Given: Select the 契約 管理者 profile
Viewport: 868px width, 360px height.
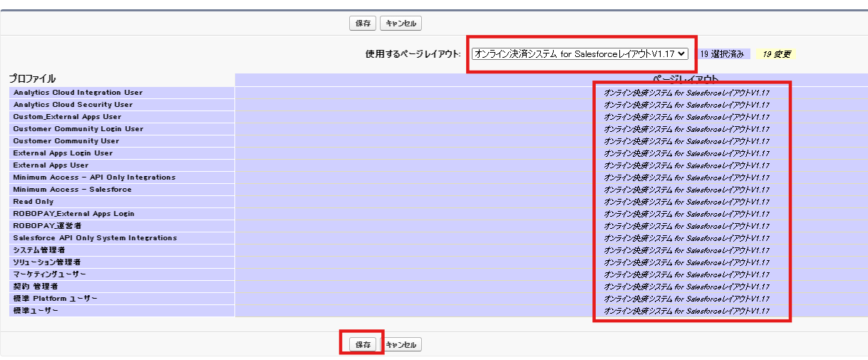Looking at the screenshot, I should click(x=36, y=287).
